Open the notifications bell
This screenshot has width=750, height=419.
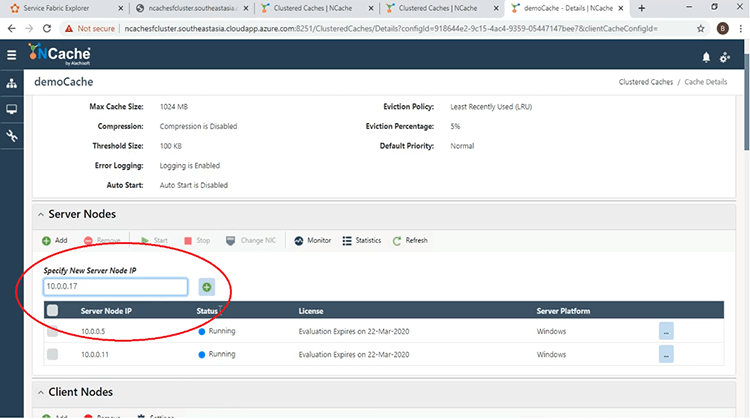(706, 57)
